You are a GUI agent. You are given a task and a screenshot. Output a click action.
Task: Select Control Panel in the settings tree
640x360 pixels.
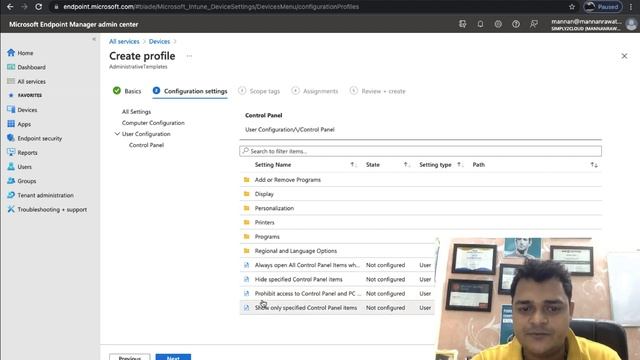pos(146,145)
